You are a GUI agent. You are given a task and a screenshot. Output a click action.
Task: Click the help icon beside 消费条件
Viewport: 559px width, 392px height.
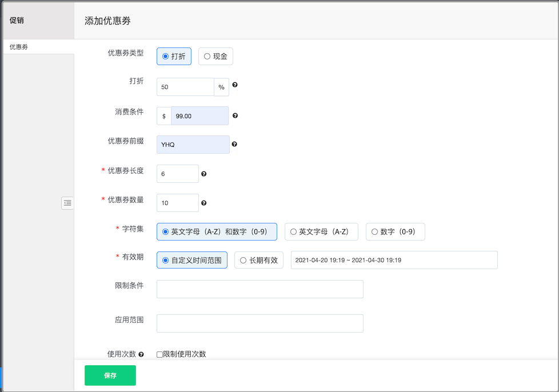pos(234,115)
